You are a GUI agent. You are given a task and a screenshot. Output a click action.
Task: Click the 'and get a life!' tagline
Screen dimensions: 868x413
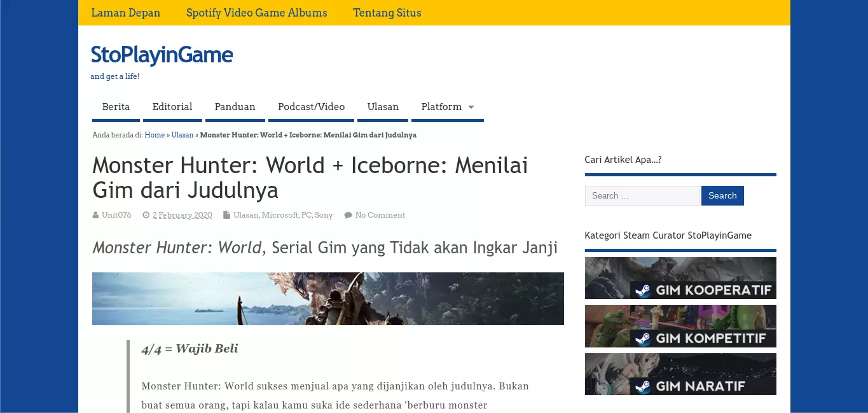tap(115, 76)
